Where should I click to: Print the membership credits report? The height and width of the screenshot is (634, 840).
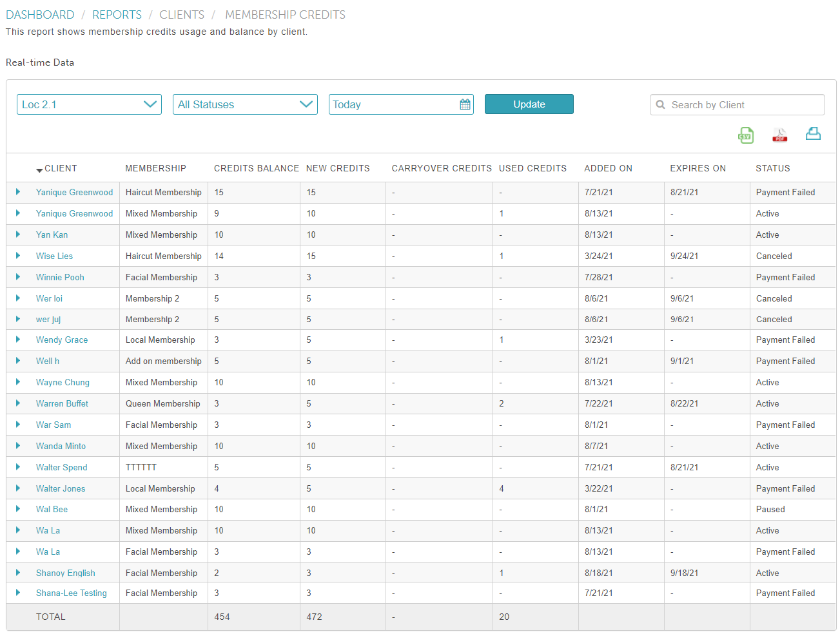(x=813, y=133)
